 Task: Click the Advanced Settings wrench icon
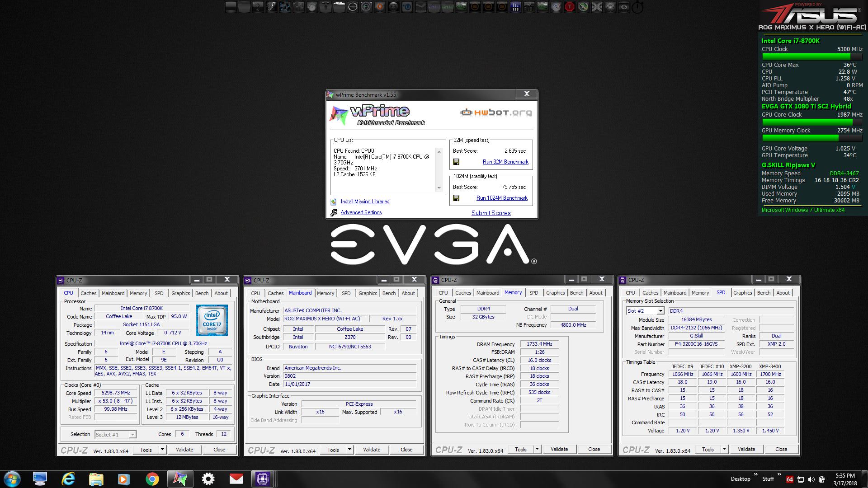334,212
